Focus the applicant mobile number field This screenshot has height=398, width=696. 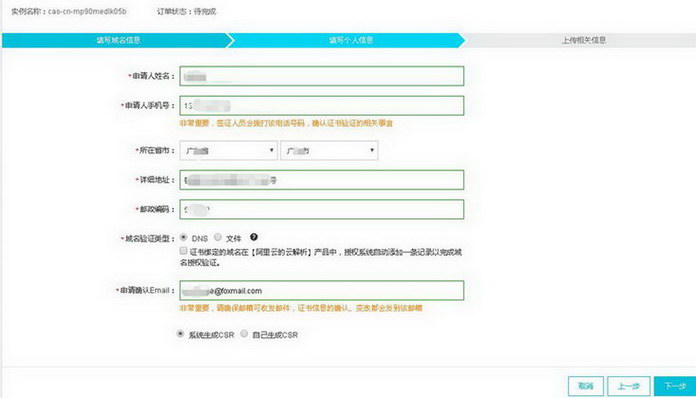click(x=322, y=106)
